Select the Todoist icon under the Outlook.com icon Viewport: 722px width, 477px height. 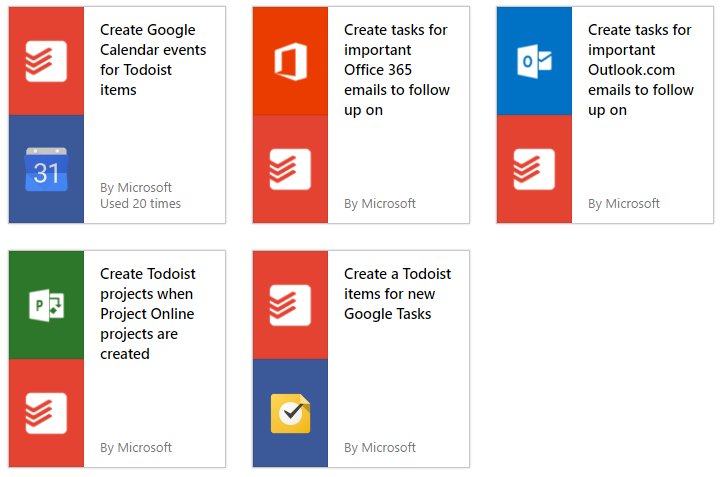click(x=534, y=169)
